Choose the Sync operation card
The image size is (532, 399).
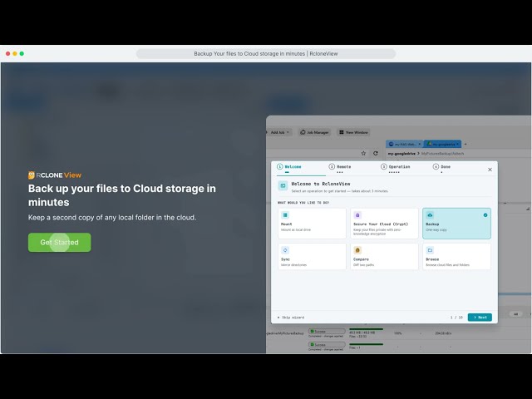313,257
